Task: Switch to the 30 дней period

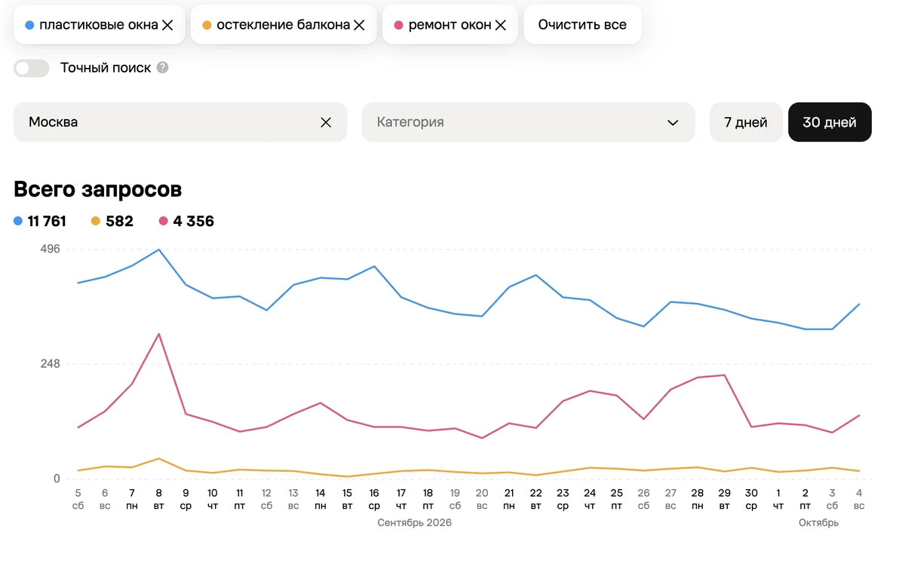Action: click(x=830, y=122)
